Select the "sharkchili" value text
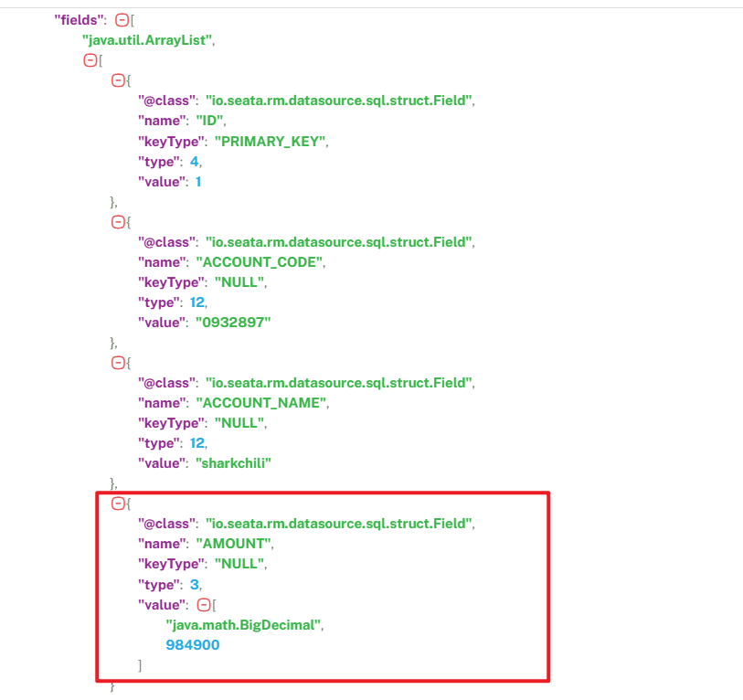Viewport: 743px width, 700px height. pyautogui.click(x=234, y=462)
